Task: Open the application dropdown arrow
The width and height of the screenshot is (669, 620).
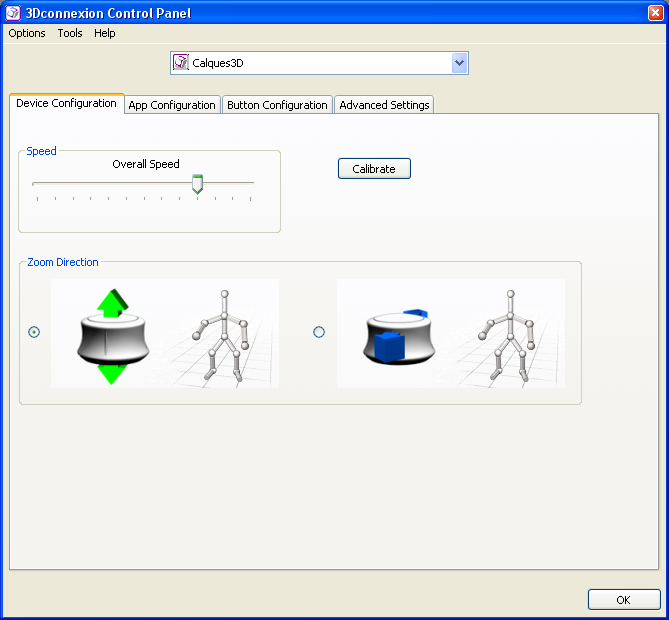Action: point(460,63)
